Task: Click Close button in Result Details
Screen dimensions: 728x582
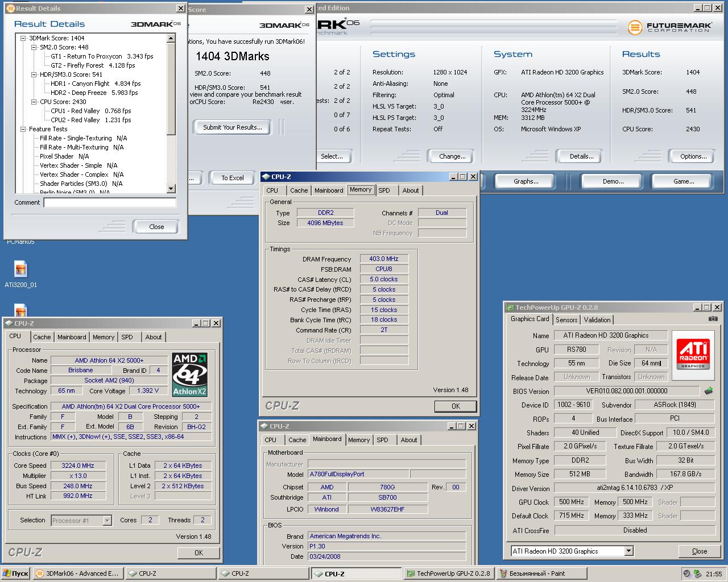Action: click(156, 227)
